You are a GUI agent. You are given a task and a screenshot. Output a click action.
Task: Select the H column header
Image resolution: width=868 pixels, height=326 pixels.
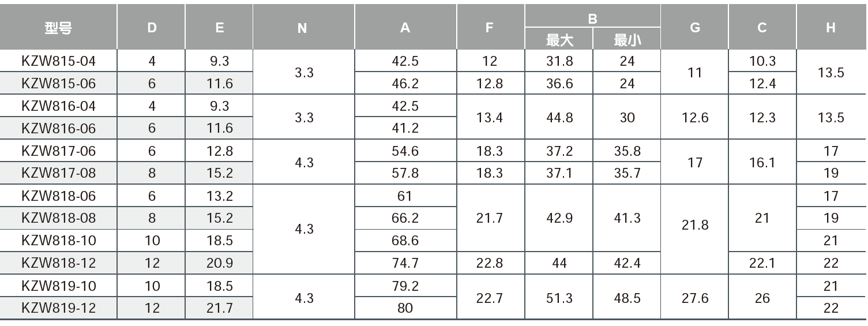(831, 28)
